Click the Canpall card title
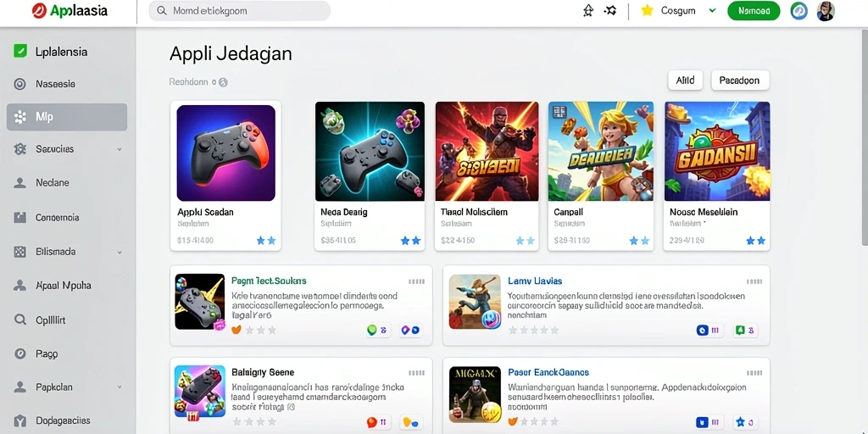Image resolution: width=868 pixels, height=434 pixels. click(568, 212)
